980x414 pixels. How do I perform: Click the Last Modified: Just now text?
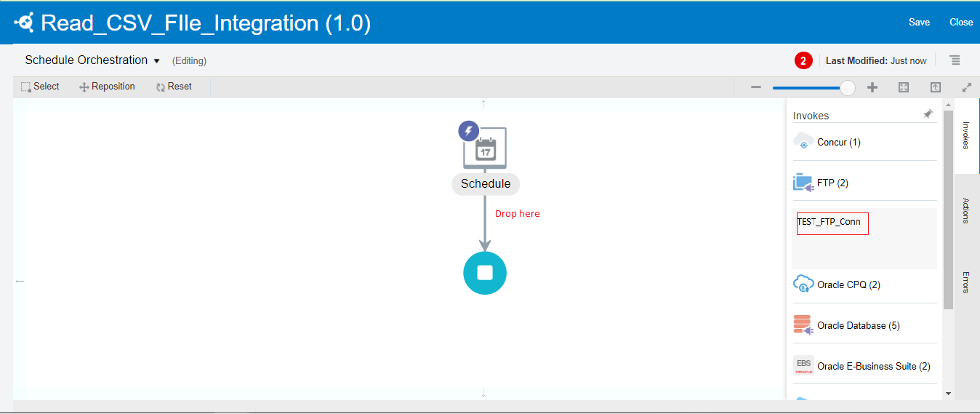pyautogui.click(x=876, y=61)
